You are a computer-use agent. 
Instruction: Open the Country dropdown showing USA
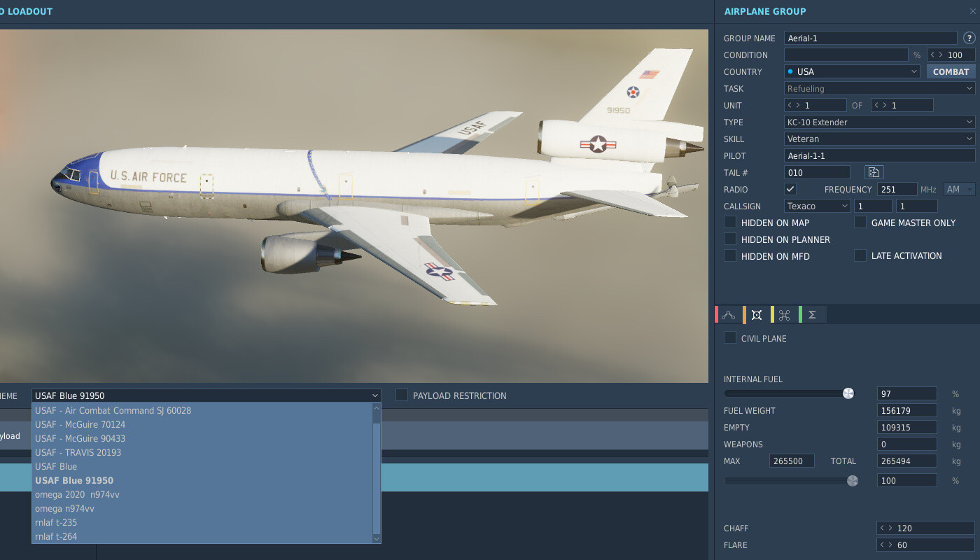click(852, 71)
